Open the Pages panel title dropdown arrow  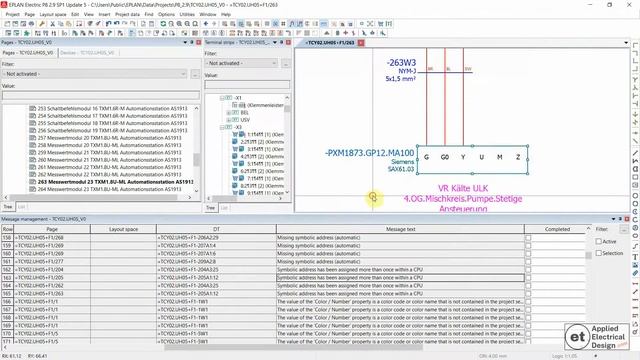point(185,42)
